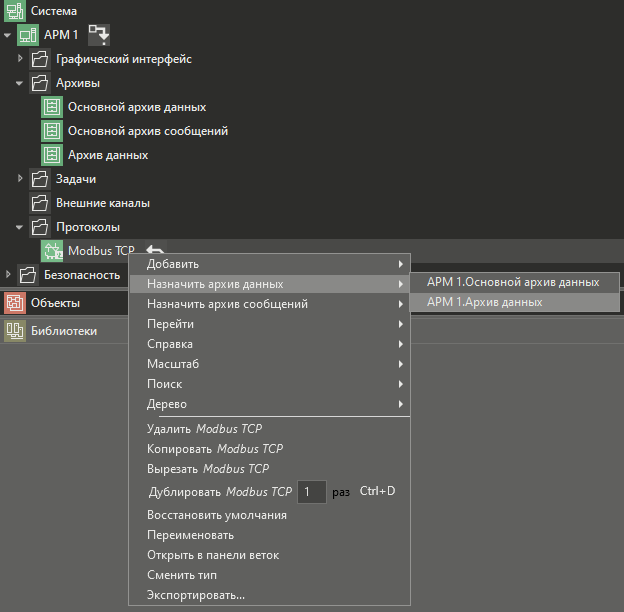
Task: Click the Объекты section icon
Action: coord(15,303)
